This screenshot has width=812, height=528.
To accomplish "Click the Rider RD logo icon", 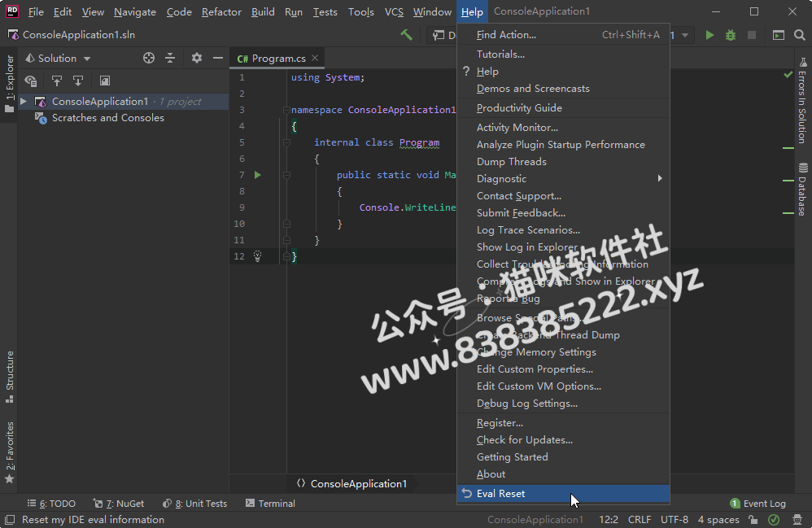I will 11,11.
